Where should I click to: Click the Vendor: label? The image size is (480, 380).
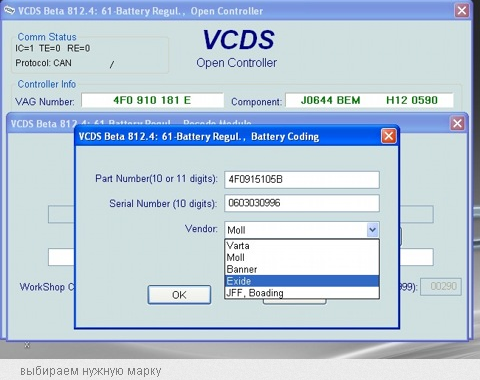click(x=201, y=229)
